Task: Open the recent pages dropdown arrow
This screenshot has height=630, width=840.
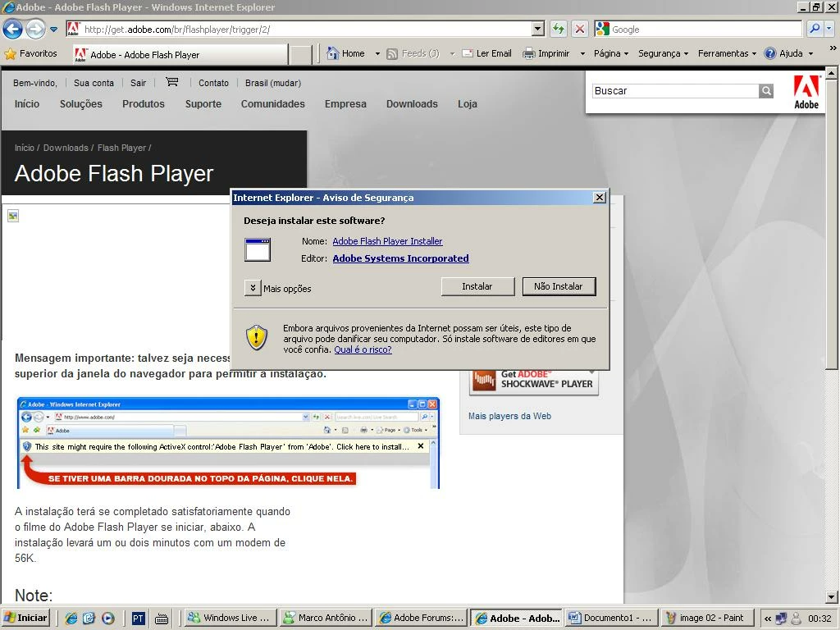Action: [53, 30]
